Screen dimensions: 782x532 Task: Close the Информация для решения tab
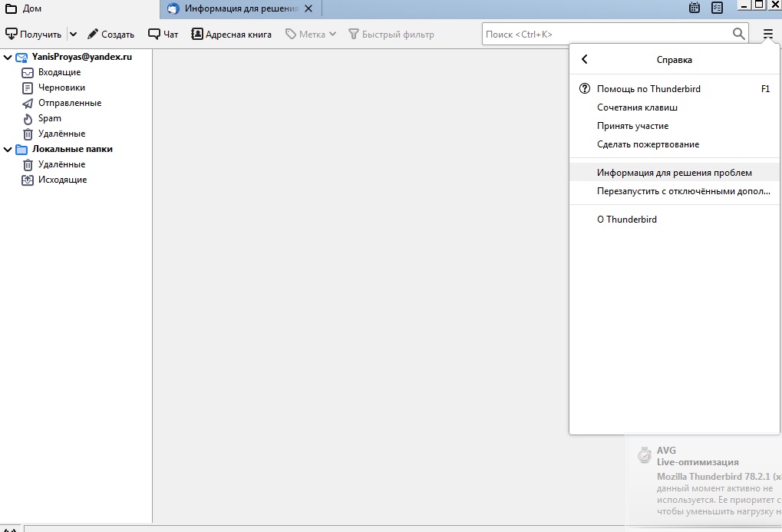(309, 8)
